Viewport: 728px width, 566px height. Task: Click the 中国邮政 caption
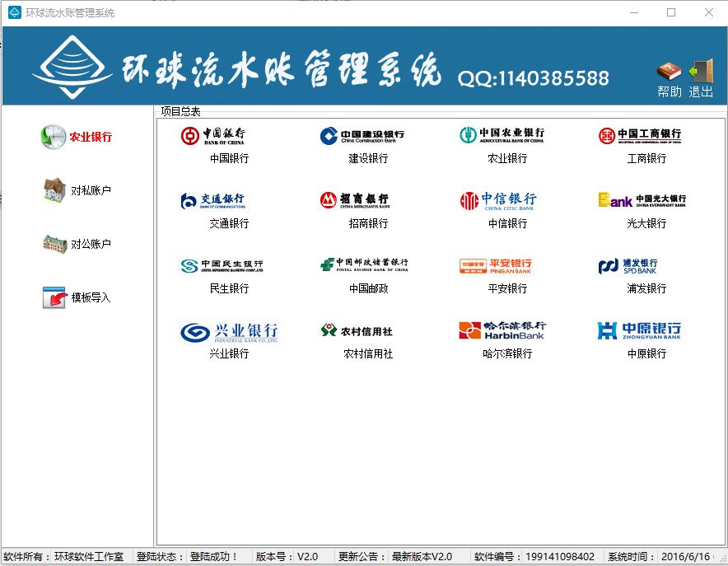coord(368,288)
